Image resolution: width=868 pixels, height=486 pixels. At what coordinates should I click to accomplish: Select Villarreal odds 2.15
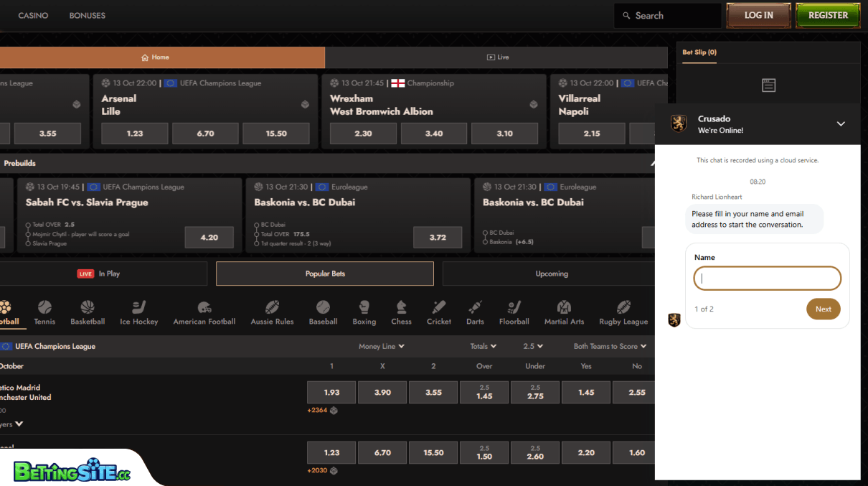click(592, 134)
